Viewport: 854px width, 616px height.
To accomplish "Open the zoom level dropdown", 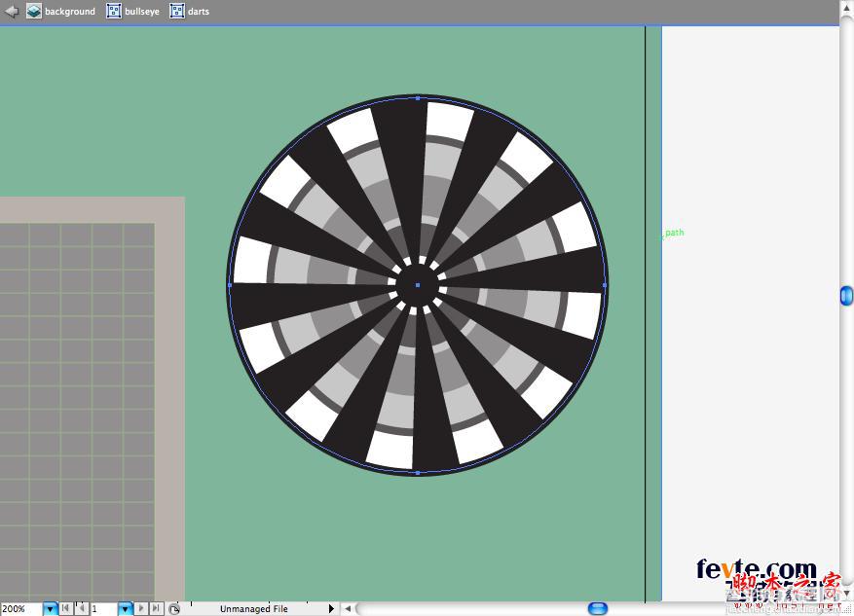I will coord(50,609).
